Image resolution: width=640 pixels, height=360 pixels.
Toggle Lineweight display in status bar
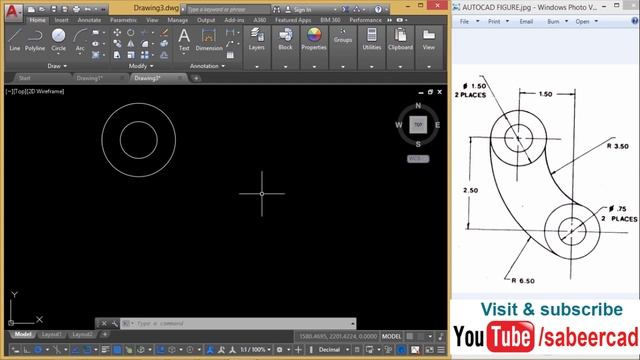[105, 350]
